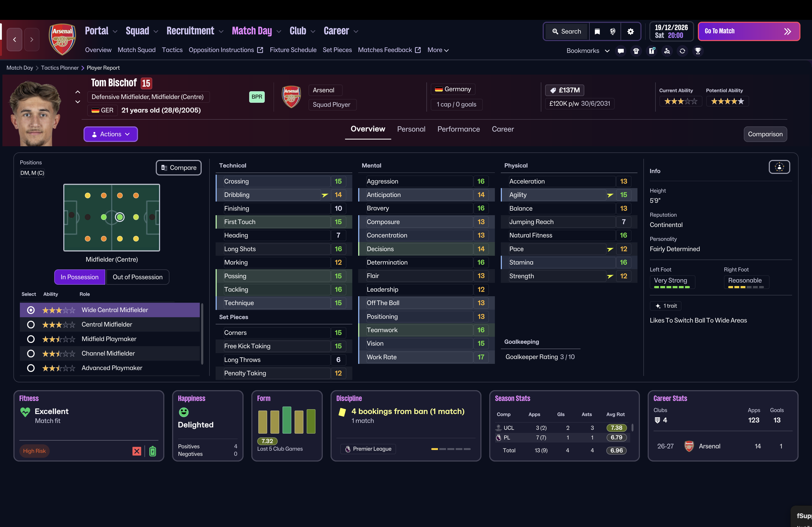
Task: Click the green heart fitness icon
Action: tap(25, 412)
